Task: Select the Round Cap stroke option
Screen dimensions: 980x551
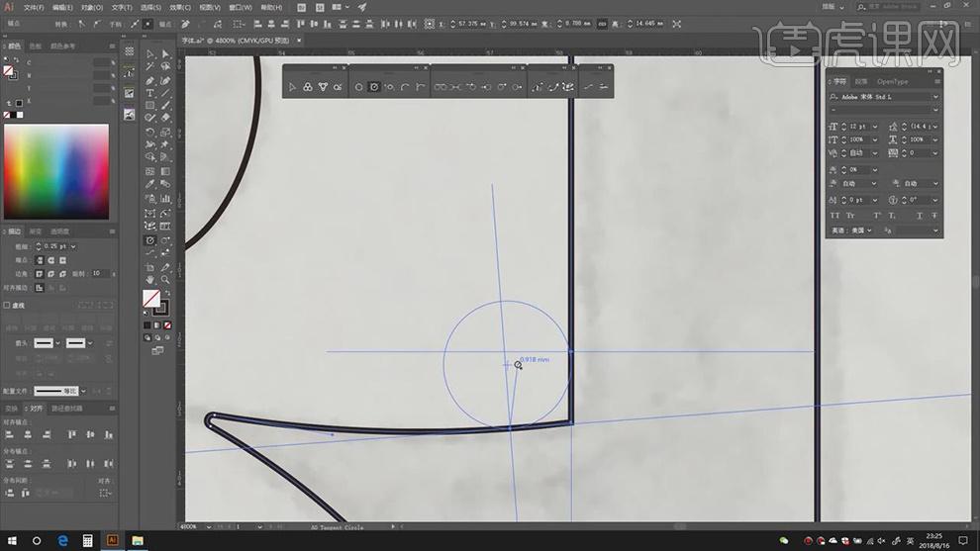Action: pos(50,260)
